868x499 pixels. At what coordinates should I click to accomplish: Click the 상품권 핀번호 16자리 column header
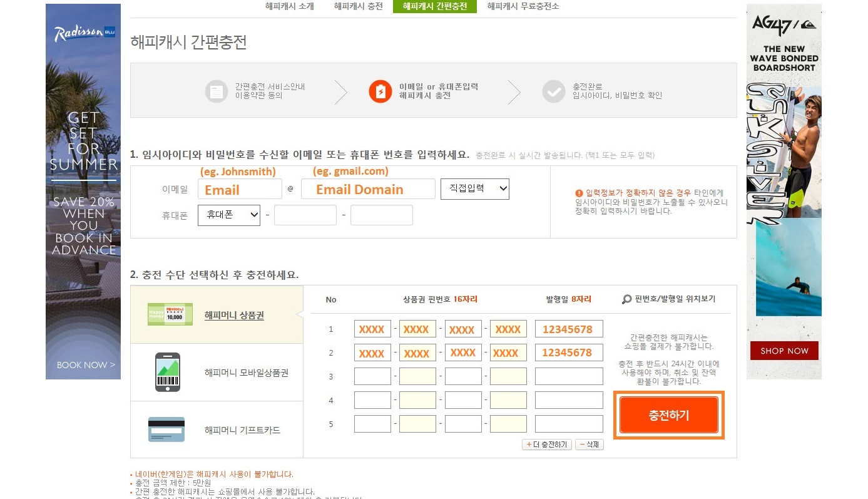tap(440, 299)
